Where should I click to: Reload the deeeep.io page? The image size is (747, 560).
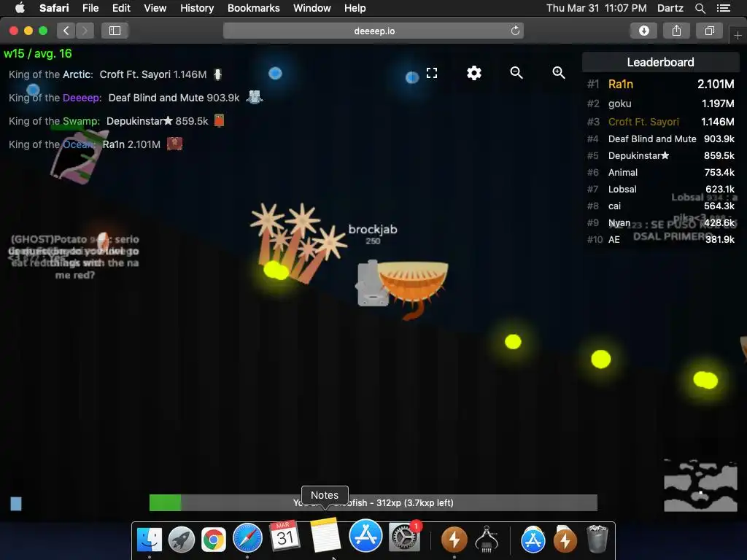515,31
